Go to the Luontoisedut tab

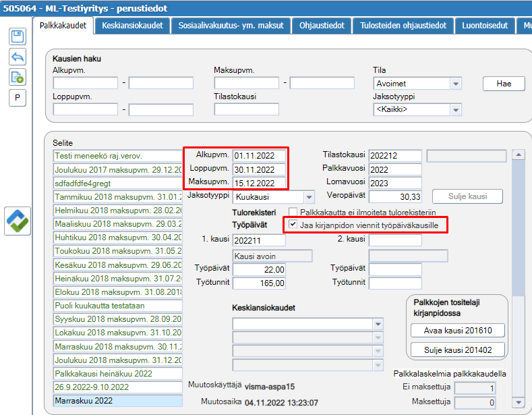coord(485,26)
